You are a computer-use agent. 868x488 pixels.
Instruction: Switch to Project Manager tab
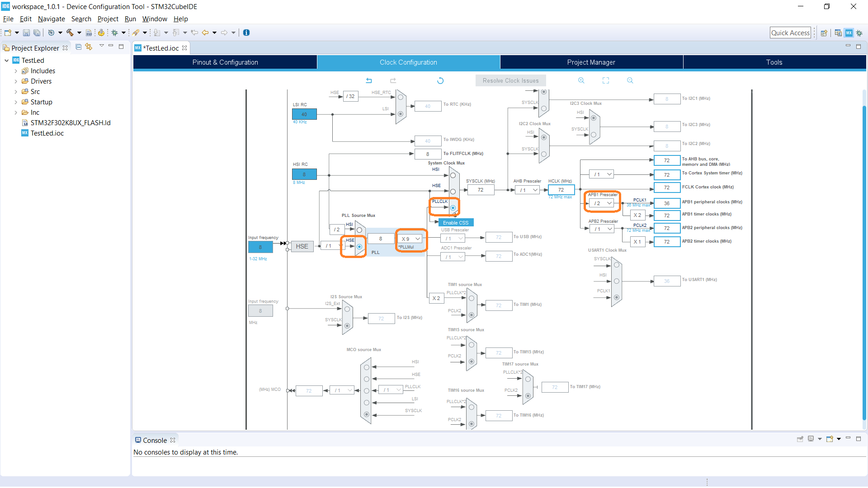pyautogui.click(x=591, y=62)
